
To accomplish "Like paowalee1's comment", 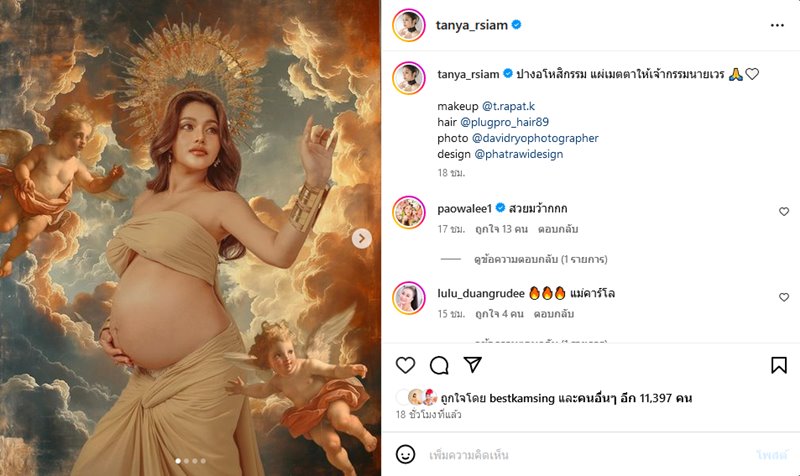I will (x=784, y=212).
